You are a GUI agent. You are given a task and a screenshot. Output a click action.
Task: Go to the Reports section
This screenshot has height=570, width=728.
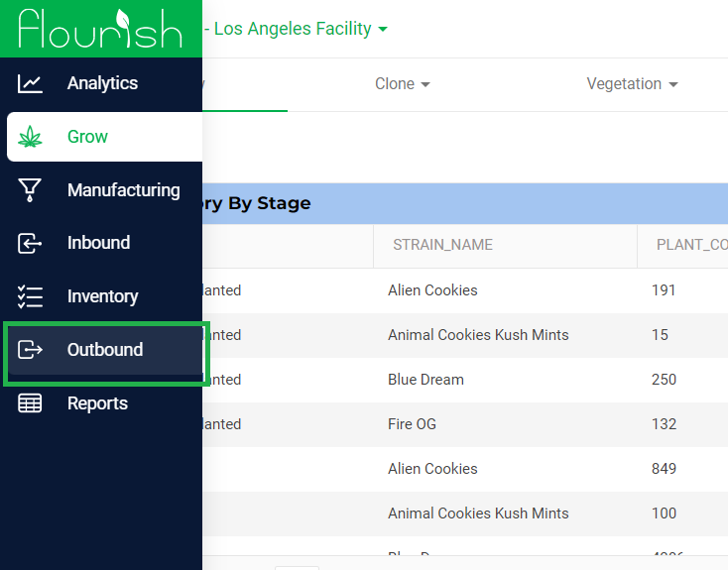click(x=97, y=403)
